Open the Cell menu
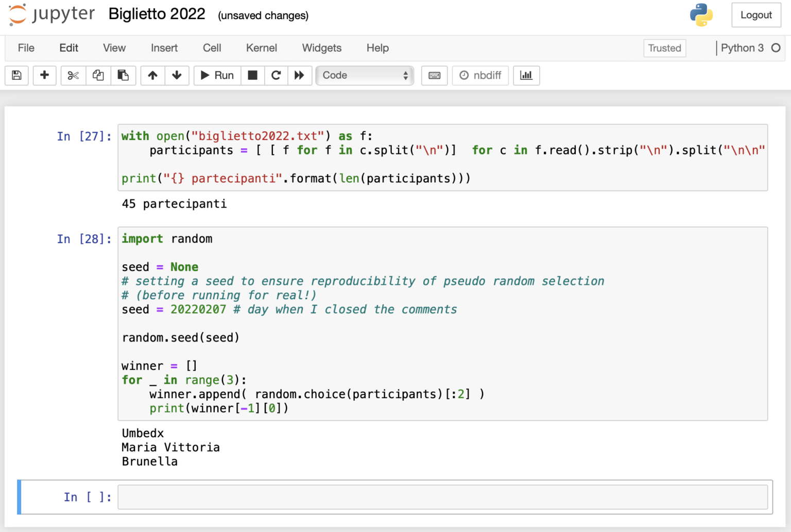791x532 pixels. pos(212,48)
